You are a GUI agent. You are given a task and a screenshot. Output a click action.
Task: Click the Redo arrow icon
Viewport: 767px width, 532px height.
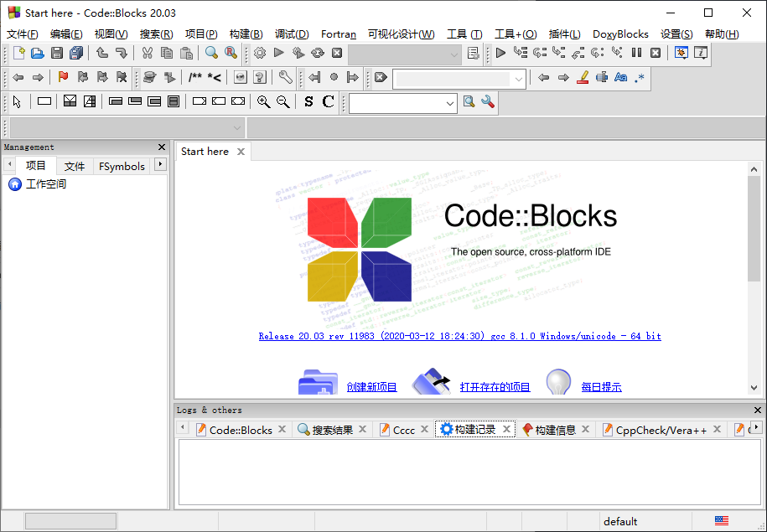click(122, 53)
